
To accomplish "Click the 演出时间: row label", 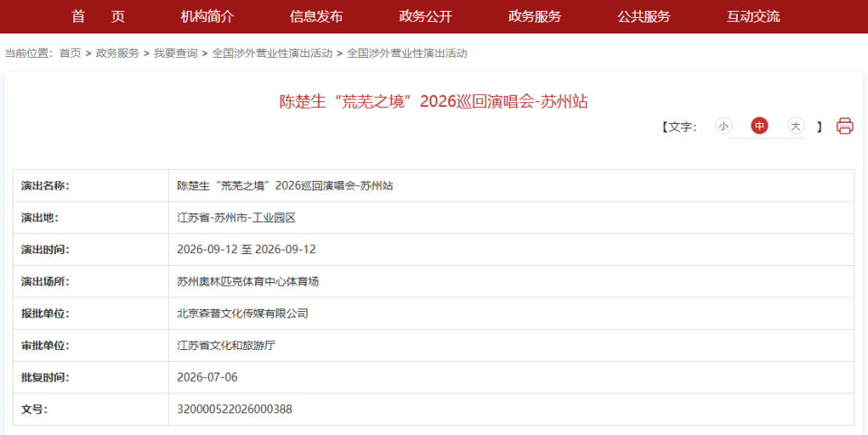I will coord(45,250).
